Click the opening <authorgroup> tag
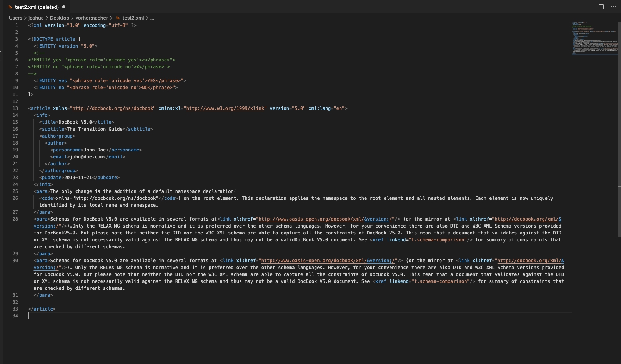Image resolution: width=621 pixels, height=364 pixels. (57, 136)
